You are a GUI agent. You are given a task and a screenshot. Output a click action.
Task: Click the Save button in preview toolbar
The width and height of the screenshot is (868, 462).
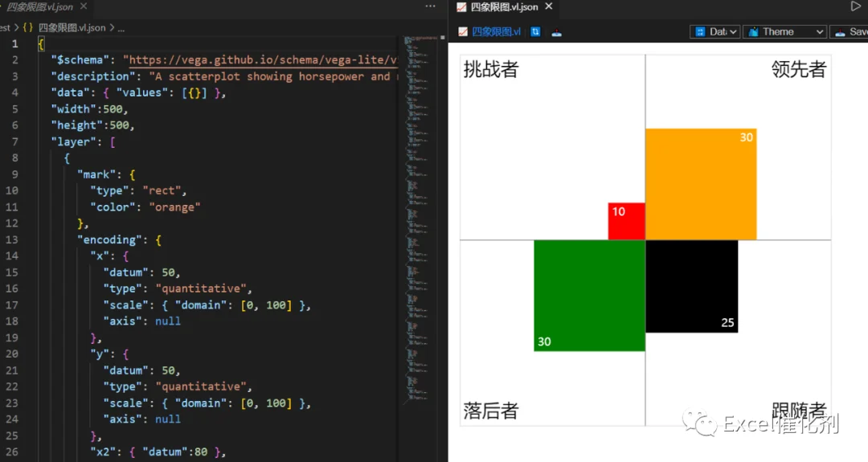tap(850, 31)
